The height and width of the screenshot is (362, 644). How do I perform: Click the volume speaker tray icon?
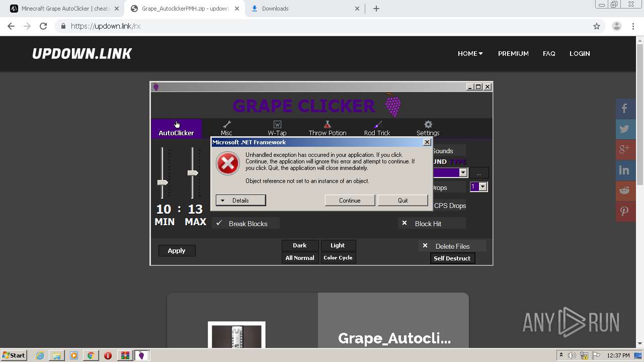click(x=572, y=355)
